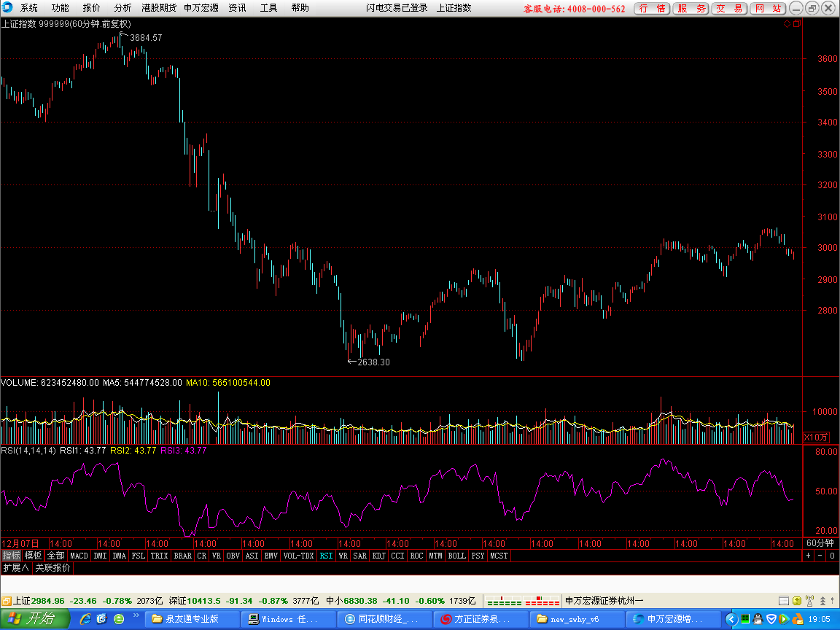This screenshot has height=630, width=840.
Task: Select the highlighted RSI indicator
Action: 326,556
